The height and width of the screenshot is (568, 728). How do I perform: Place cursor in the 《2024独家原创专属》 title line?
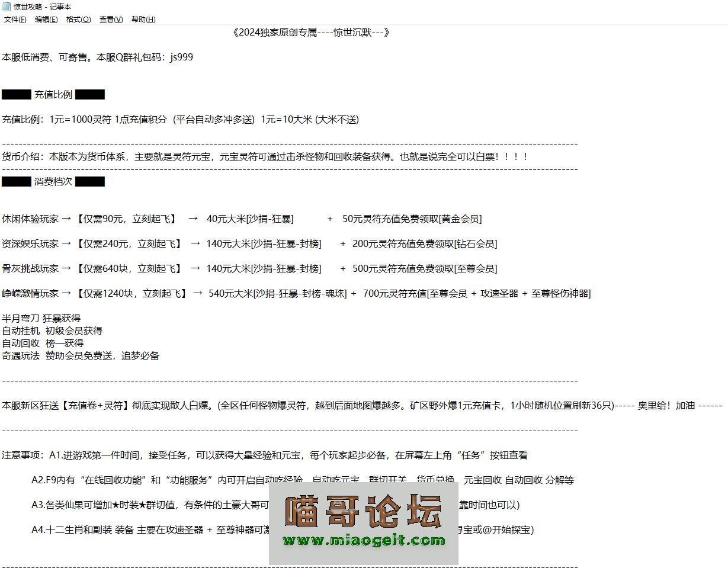point(311,33)
